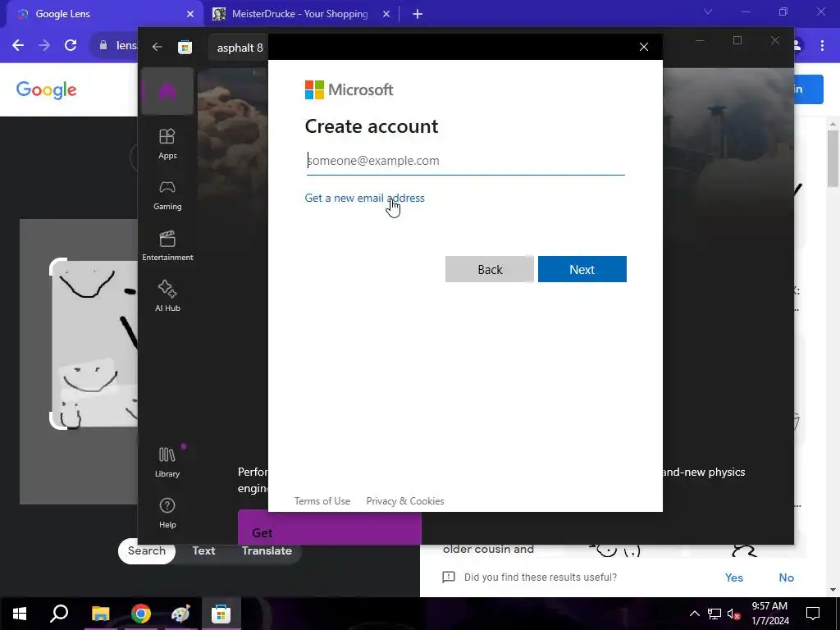Close the Google Lens tab
This screenshot has width=840, height=630.
pos(190,14)
